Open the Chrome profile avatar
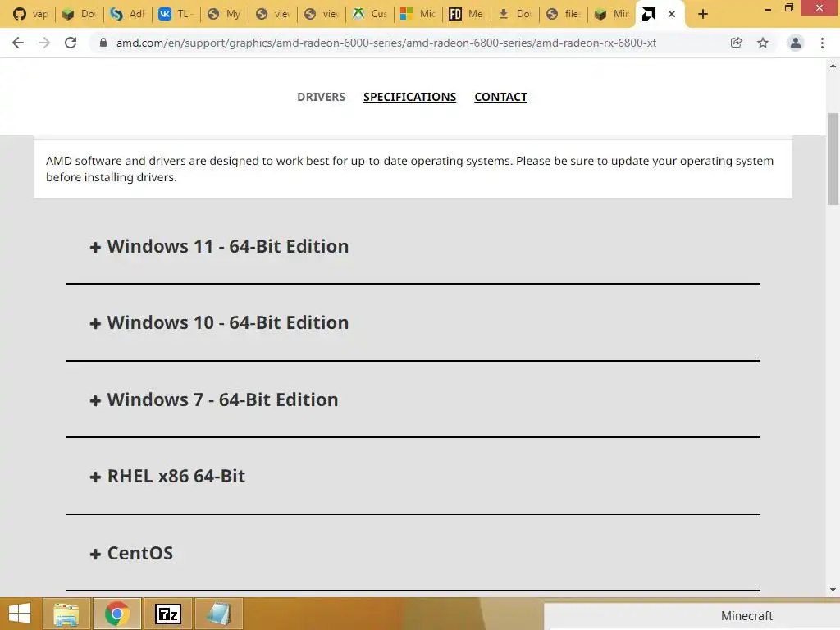 point(796,43)
